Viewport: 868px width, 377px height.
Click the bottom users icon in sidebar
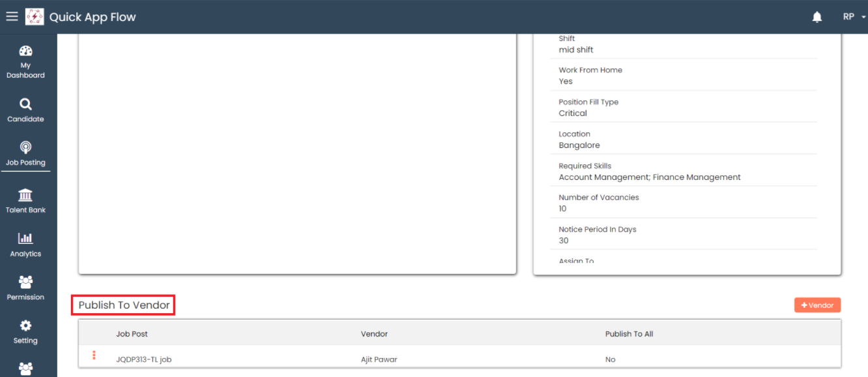click(25, 369)
